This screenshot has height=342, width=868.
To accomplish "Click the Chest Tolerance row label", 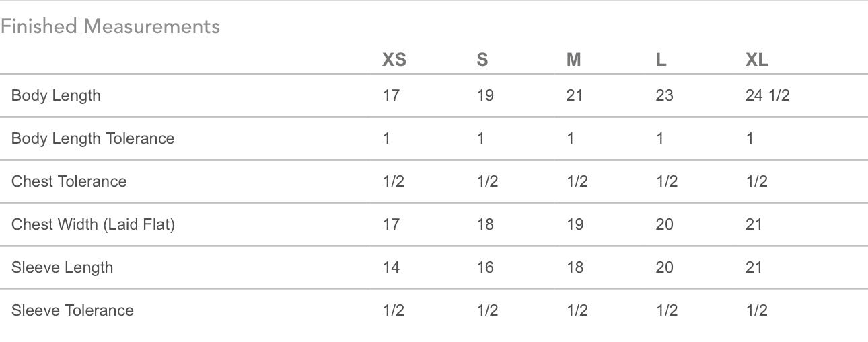I will click(69, 181).
